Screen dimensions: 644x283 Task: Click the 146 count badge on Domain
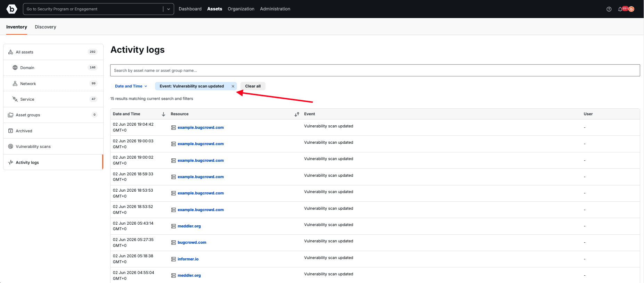(92, 68)
